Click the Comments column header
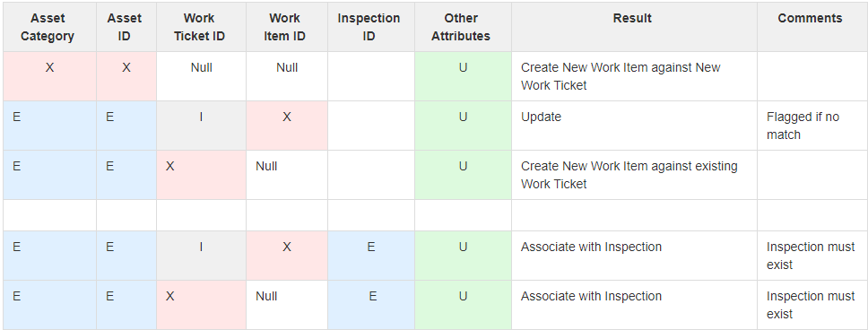 pyautogui.click(x=812, y=27)
